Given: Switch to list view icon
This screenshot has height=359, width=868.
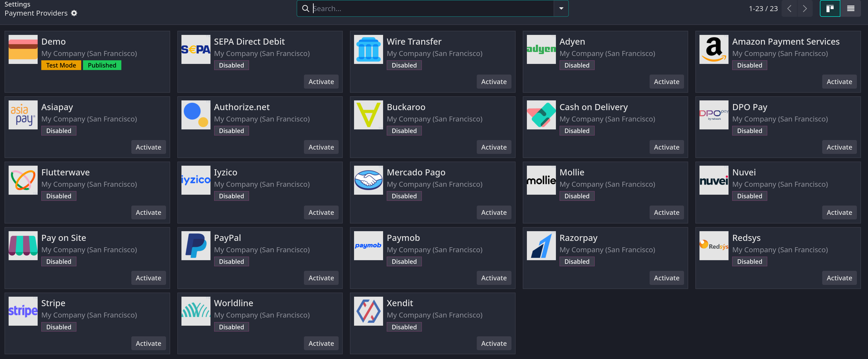Looking at the screenshot, I should [851, 8].
